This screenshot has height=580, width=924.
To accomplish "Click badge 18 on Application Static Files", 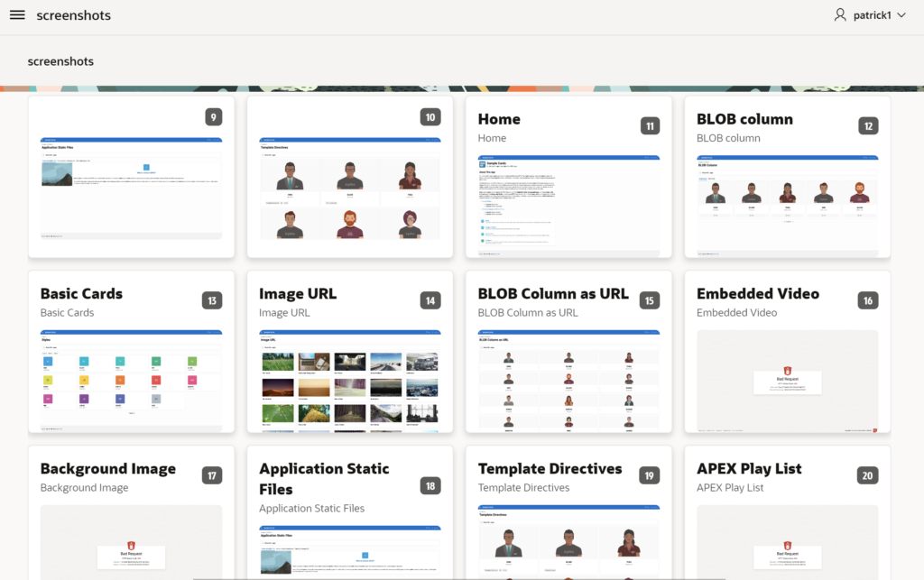I will pyautogui.click(x=430, y=486).
